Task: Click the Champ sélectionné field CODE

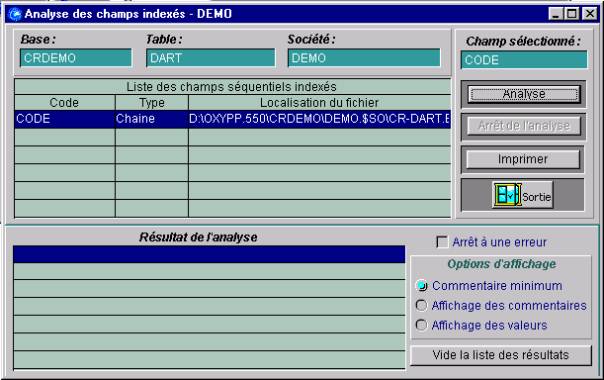Action: click(524, 60)
